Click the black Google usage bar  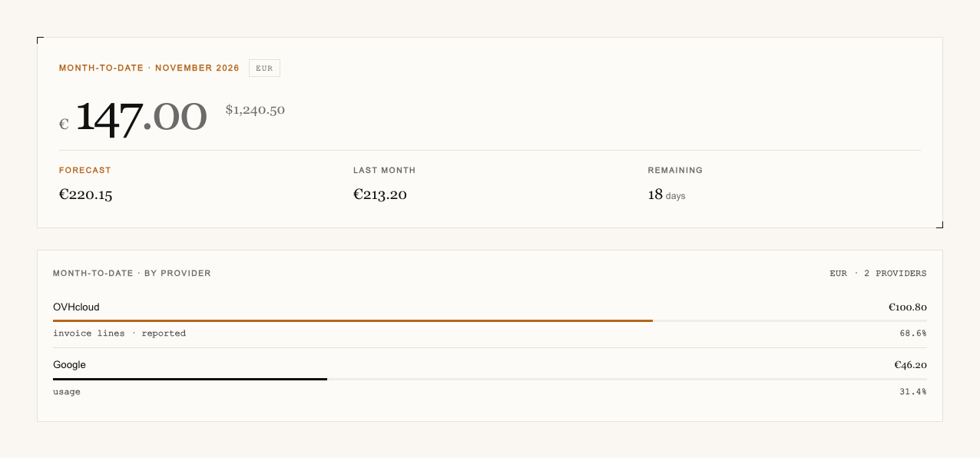(190, 379)
